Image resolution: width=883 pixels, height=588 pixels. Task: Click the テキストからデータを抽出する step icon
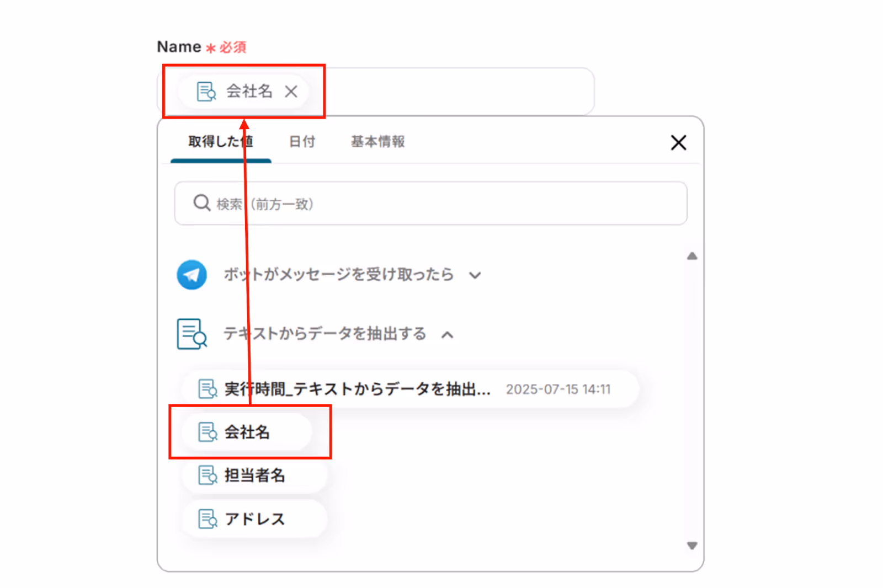coord(192,334)
